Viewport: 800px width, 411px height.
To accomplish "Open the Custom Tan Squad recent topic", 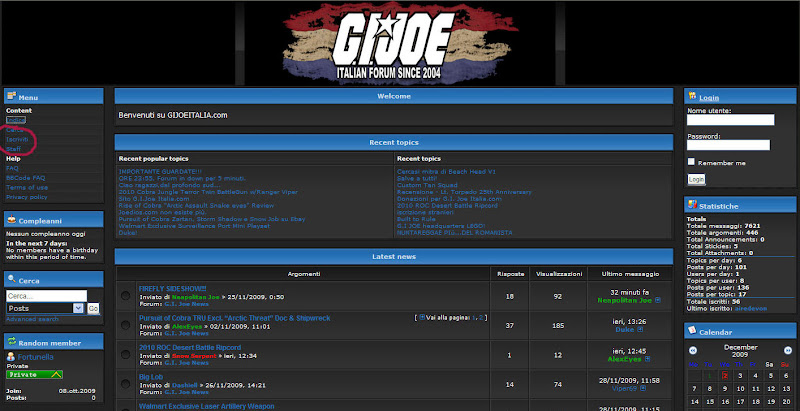I will point(427,185).
